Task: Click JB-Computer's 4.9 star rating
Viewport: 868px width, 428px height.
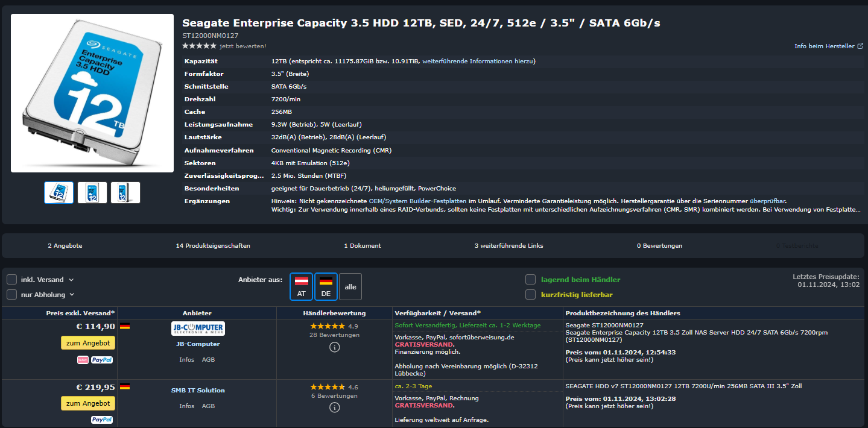Action: coord(328,326)
